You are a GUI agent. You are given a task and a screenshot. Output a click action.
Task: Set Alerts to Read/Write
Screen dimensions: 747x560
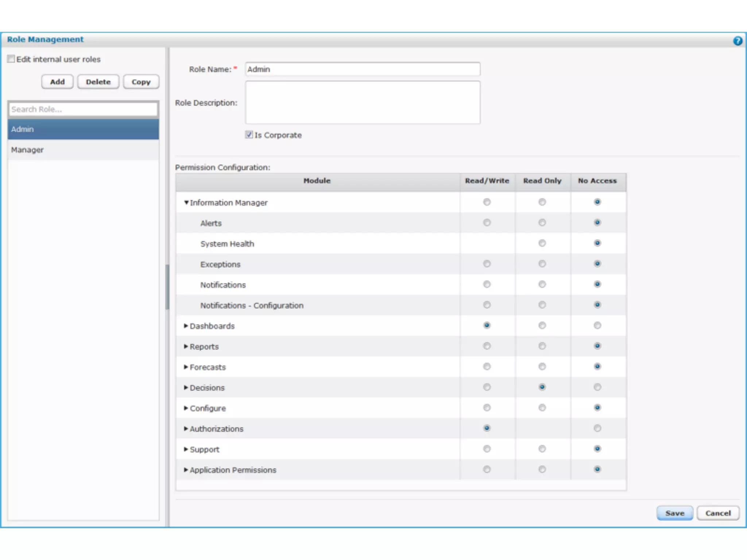click(x=487, y=222)
